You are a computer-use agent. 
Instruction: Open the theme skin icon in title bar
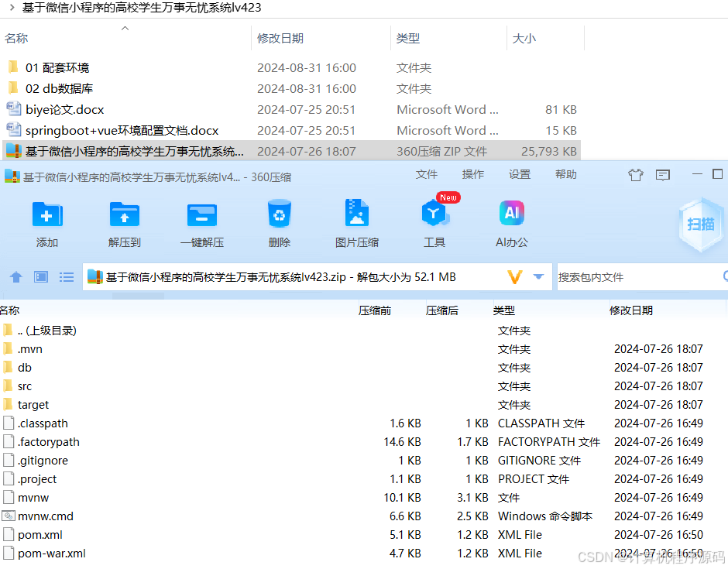[x=635, y=176]
